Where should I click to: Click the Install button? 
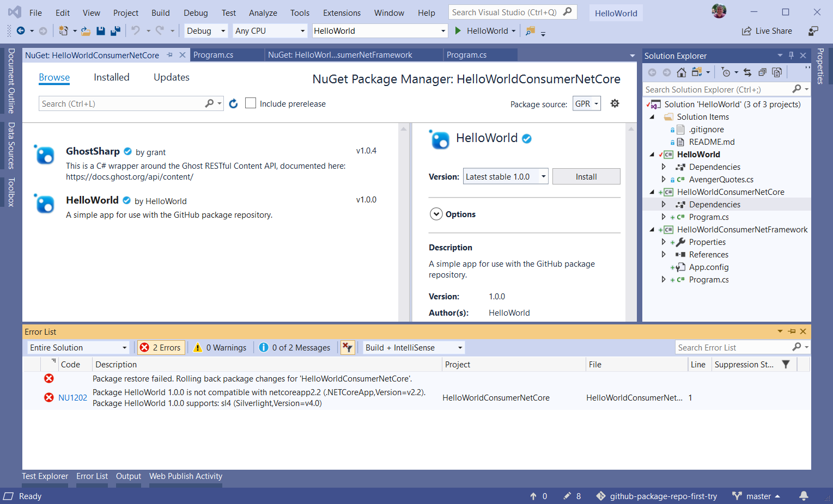[586, 176]
